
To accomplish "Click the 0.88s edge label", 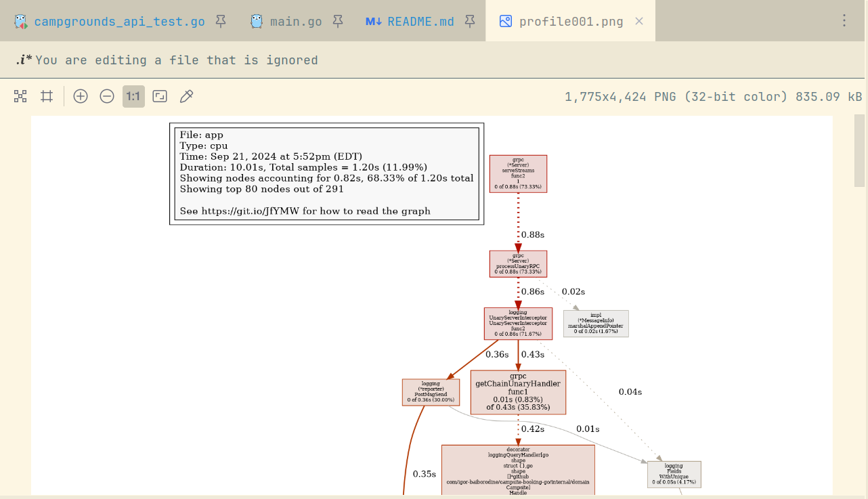I will [533, 234].
